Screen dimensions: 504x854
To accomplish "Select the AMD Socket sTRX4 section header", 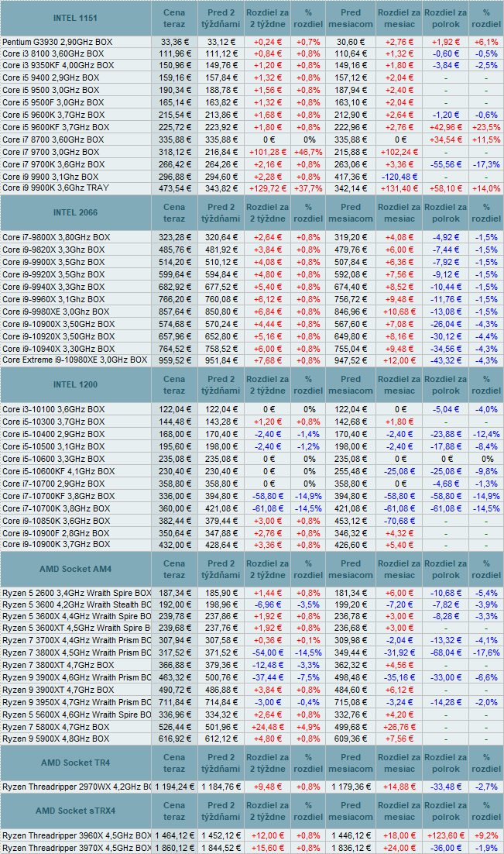I will click(x=76, y=811).
